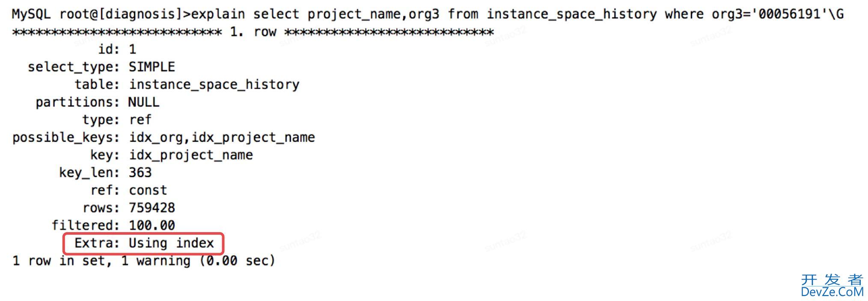Click the rows 759428 value
Viewport: 868px width, 301px height.
click(152, 208)
